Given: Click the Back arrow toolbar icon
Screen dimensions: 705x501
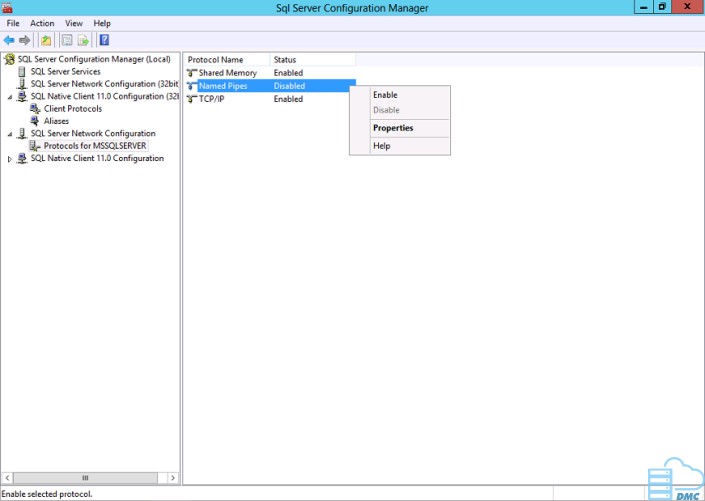Looking at the screenshot, I should coord(9,40).
